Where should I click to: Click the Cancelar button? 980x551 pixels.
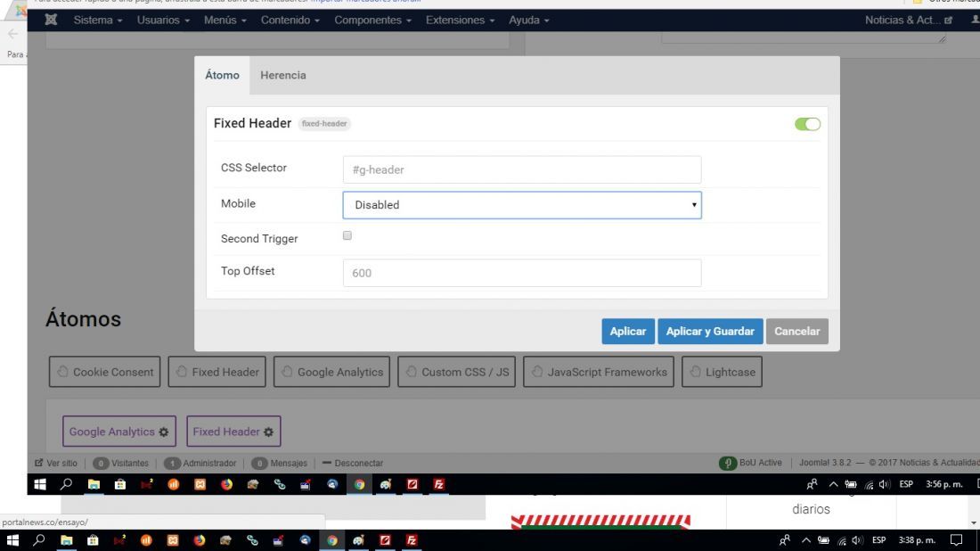tap(796, 332)
